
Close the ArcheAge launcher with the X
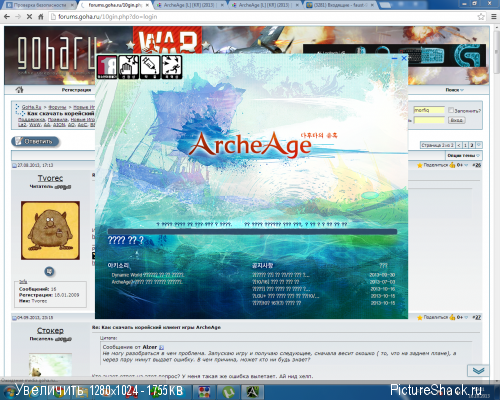pos(404,58)
